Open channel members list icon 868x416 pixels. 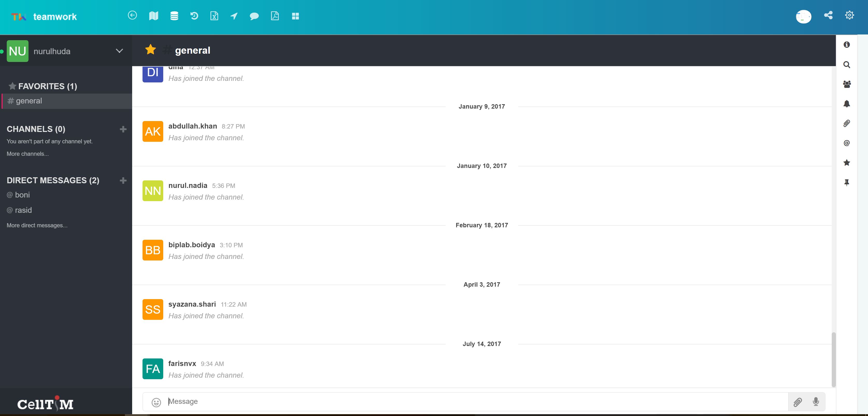tap(847, 84)
